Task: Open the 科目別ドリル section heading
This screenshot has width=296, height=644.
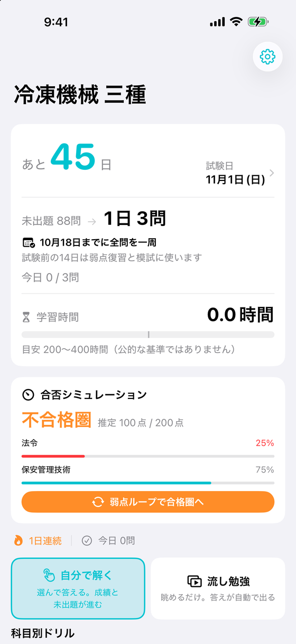Action: point(43,633)
